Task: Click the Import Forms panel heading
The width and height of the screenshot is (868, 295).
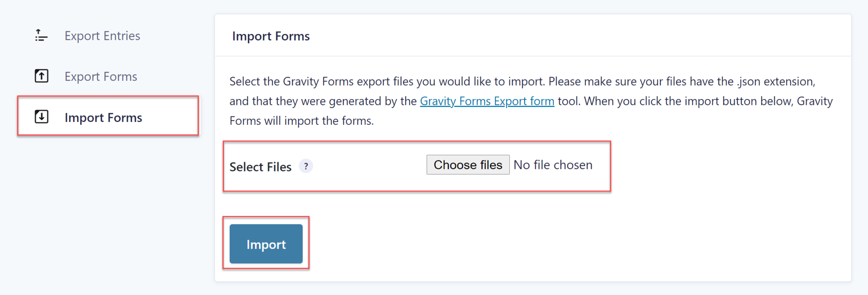Action: 271,36
